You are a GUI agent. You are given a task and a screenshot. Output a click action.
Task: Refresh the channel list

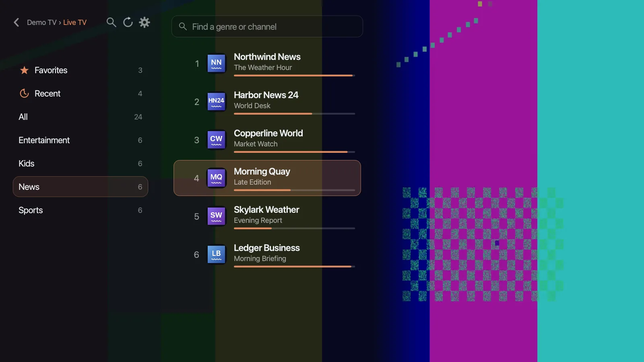(128, 23)
